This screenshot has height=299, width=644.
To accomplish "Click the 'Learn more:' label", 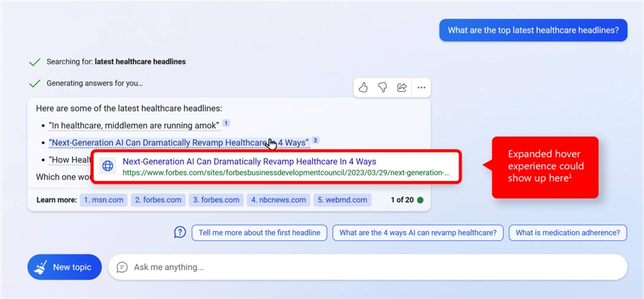I will tap(57, 200).
